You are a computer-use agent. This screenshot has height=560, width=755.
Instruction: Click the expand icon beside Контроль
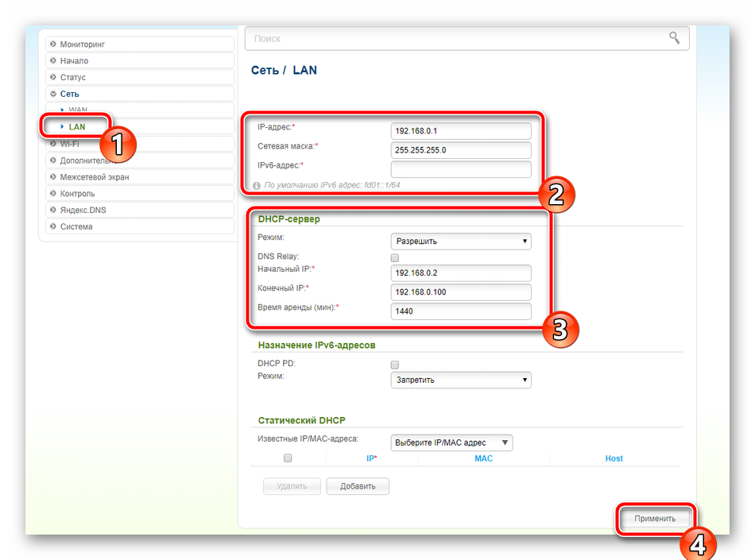coord(53,193)
